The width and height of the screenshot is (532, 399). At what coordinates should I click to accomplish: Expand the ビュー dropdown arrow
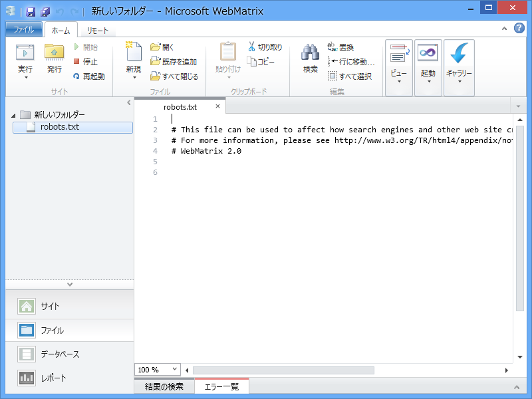(399, 81)
